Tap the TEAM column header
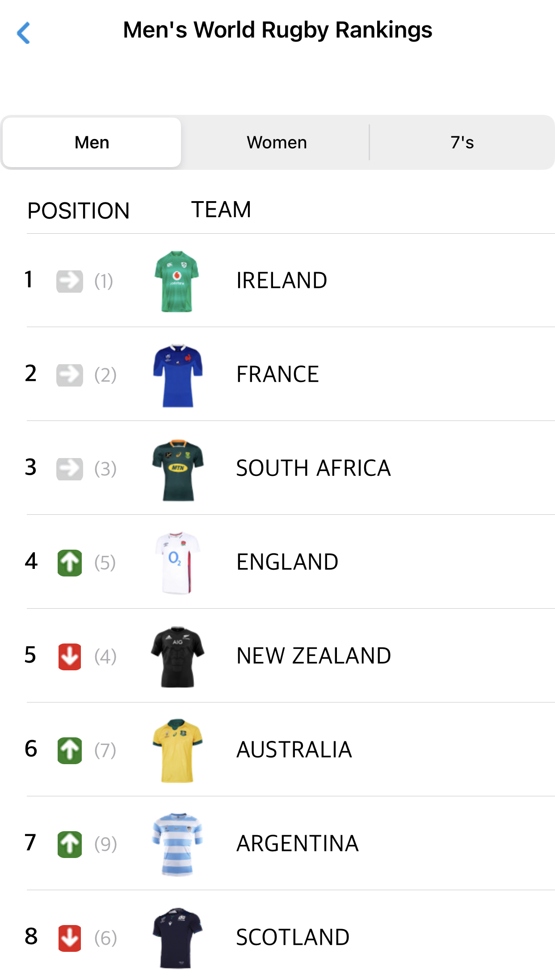 [x=221, y=210]
